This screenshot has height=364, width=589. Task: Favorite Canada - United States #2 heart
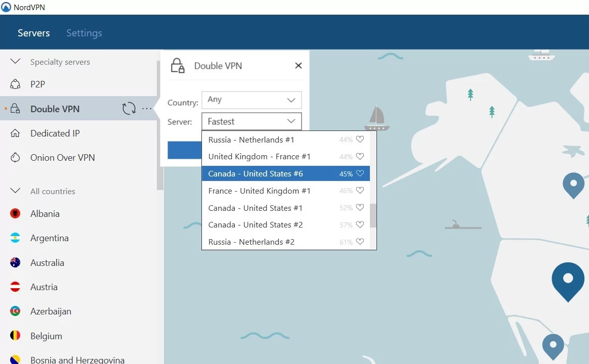coord(360,224)
